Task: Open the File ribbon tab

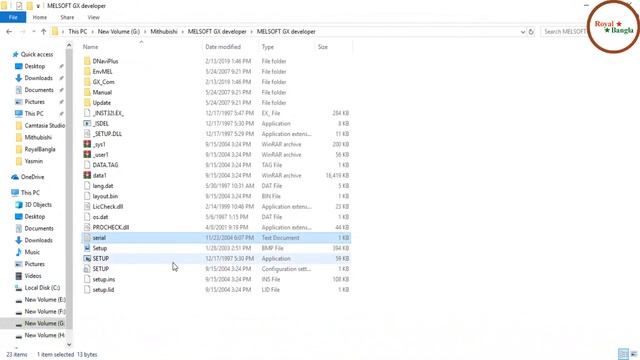Action: [x=13, y=18]
